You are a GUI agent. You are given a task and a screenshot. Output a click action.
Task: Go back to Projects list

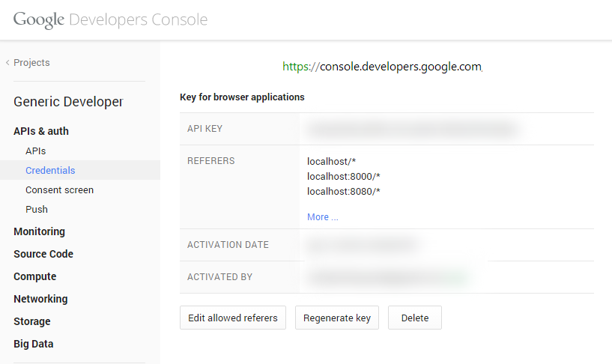tap(31, 62)
